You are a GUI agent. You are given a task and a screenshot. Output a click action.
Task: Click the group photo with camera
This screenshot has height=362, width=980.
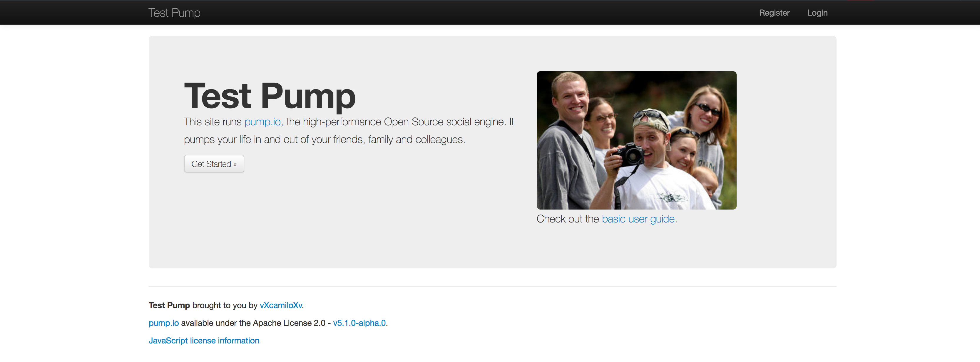[x=636, y=140]
